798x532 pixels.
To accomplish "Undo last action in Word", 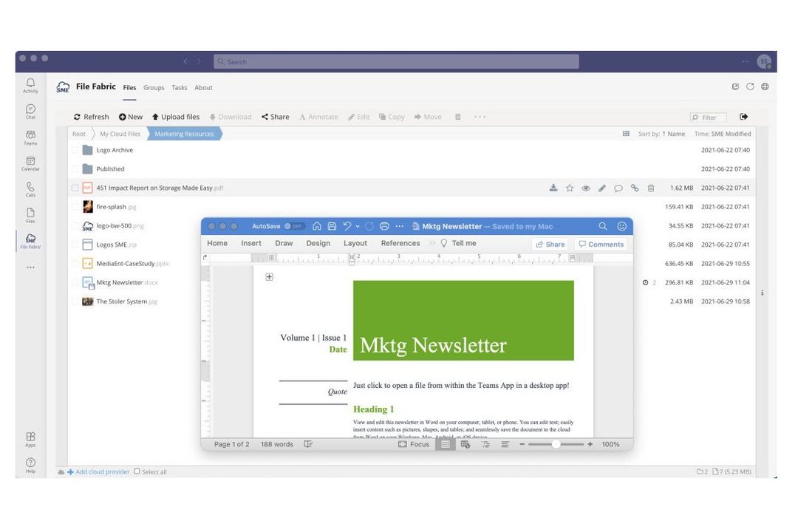I will point(347,226).
